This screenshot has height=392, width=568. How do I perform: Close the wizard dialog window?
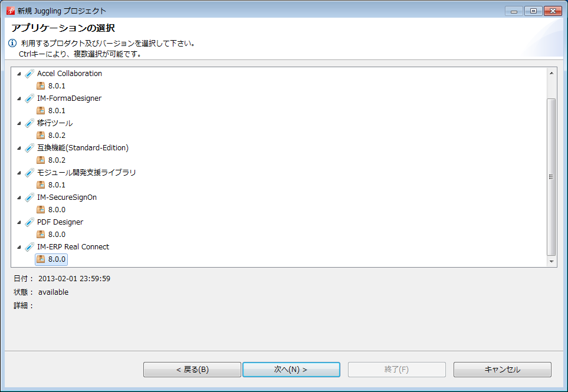[553, 11]
